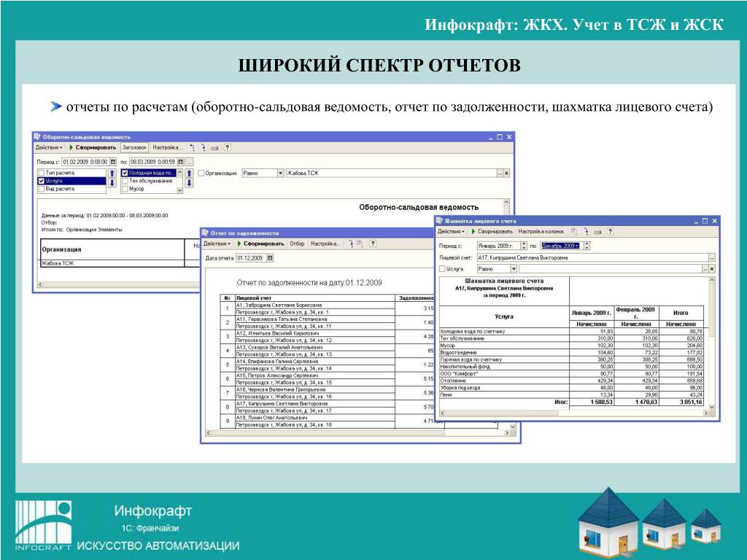Move Услуги grouping up with arrow
Screen dimensions: 747x560
pyautogui.click(x=112, y=174)
